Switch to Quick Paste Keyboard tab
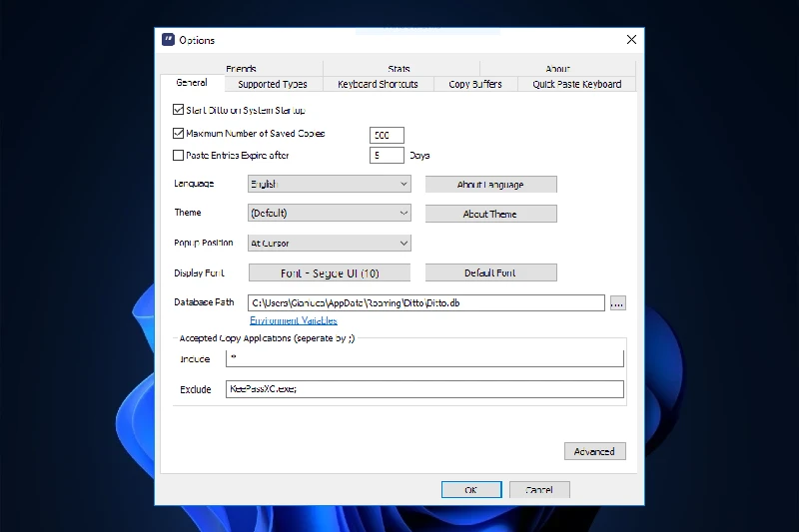This screenshot has width=799, height=532. point(577,84)
